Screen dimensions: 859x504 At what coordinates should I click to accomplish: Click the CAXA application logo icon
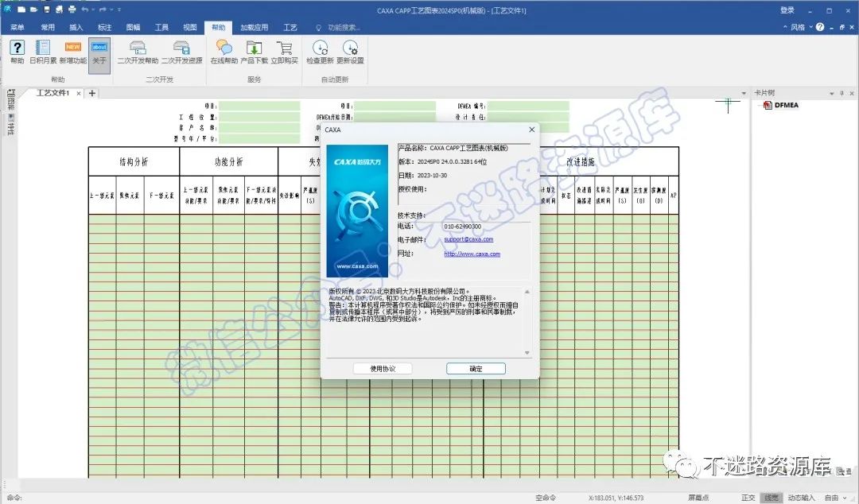pos(7,9)
